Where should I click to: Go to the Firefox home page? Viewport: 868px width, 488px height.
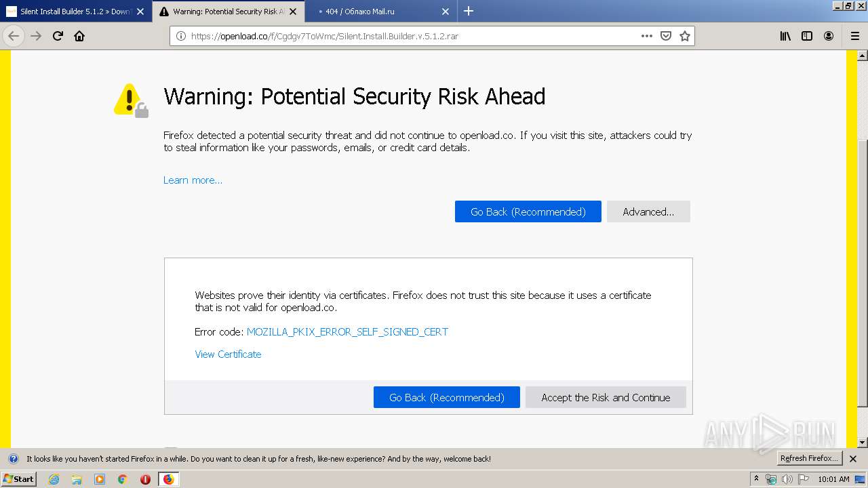(x=79, y=36)
